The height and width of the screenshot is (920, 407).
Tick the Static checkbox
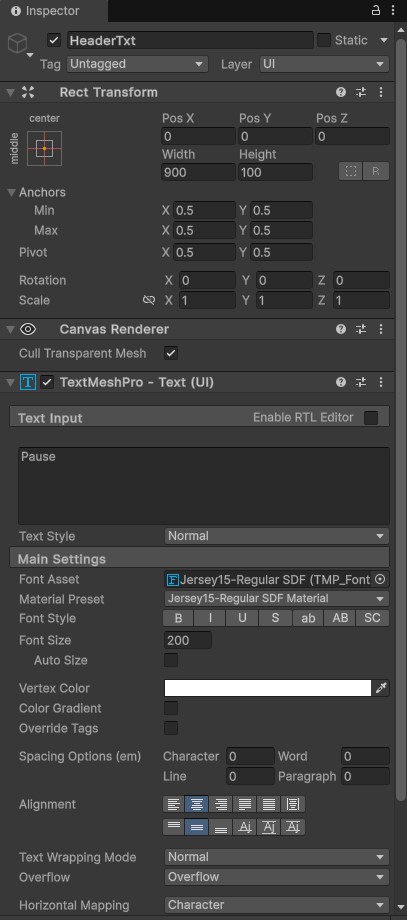point(324,40)
